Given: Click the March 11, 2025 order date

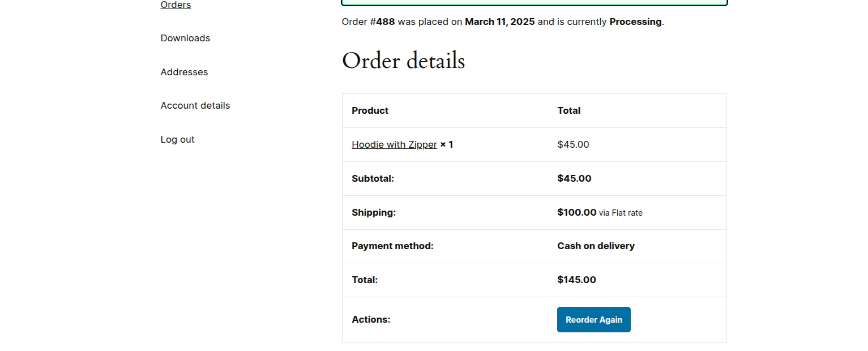Looking at the screenshot, I should [499, 22].
